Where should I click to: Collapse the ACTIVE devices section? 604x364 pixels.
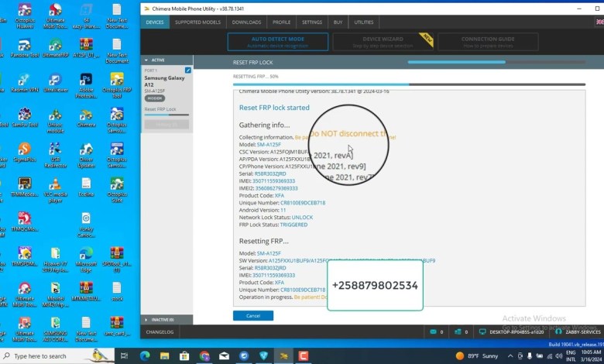(x=146, y=60)
